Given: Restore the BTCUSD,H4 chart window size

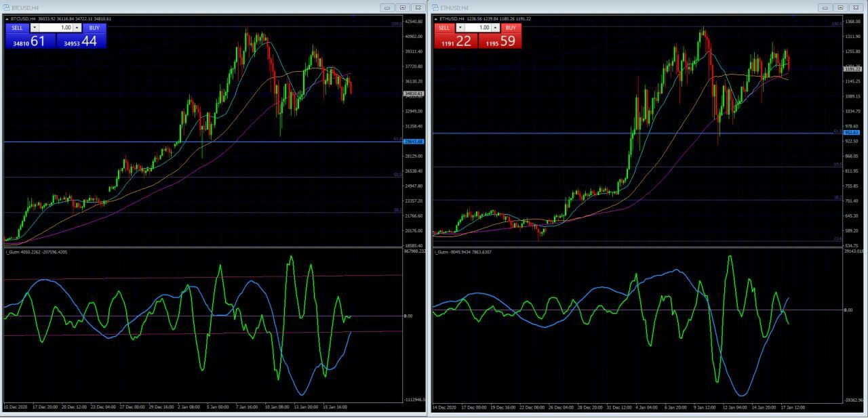Looking at the screenshot, I should [x=402, y=7].
